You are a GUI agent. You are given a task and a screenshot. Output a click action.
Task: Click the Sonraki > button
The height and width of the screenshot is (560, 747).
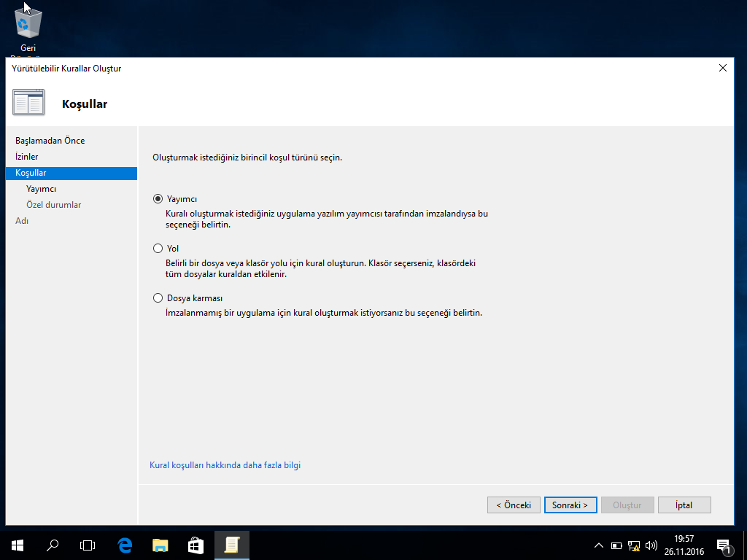(x=570, y=505)
